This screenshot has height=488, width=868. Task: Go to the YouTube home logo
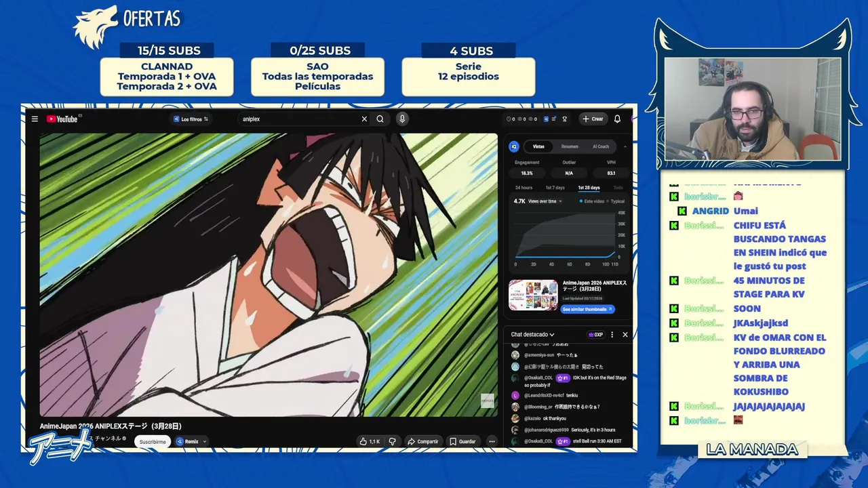[x=62, y=119]
